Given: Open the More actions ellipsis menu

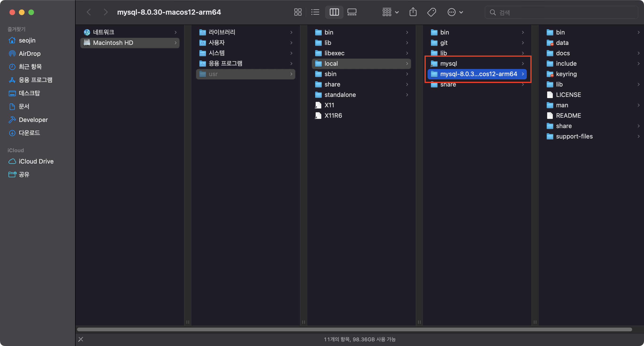Looking at the screenshot, I should [x=455, y=12].
